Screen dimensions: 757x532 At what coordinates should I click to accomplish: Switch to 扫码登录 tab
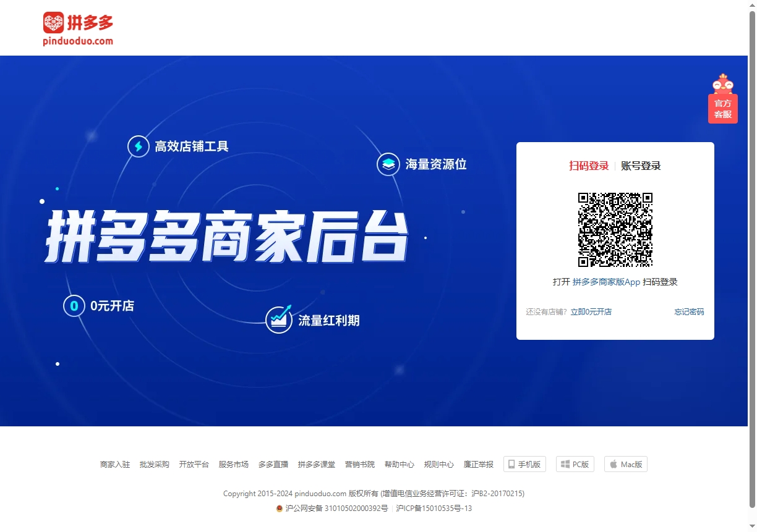[589, 166]
